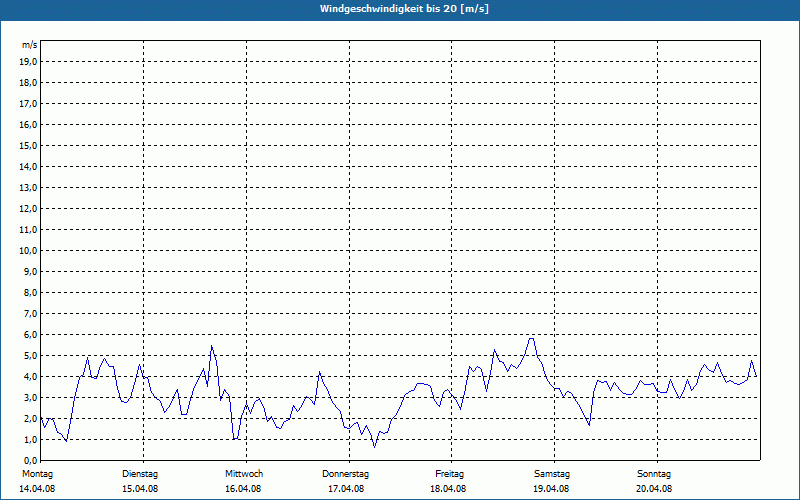Click the 8,0 y-axis label
800x500 pixels.
[x=30, y=292]
